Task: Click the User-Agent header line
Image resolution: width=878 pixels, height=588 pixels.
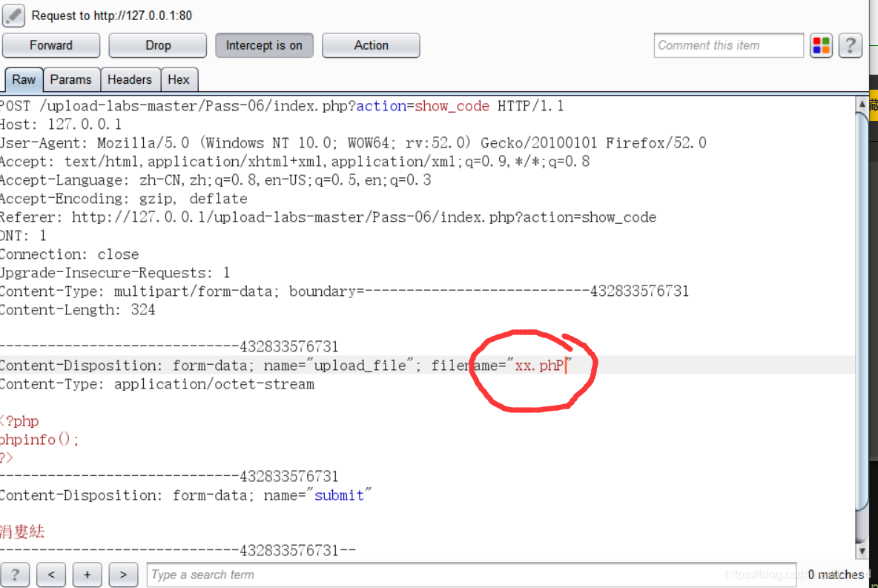Action: click(353, 143)
